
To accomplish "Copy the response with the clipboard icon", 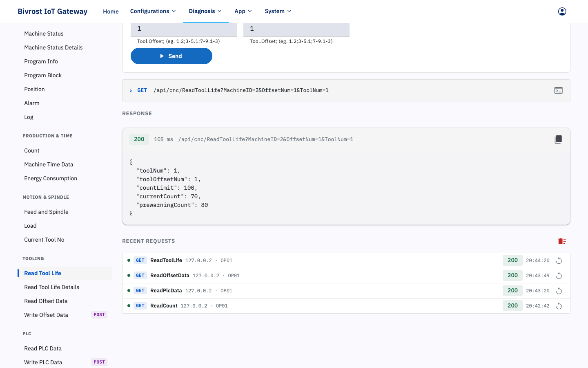I will point(558,139).
